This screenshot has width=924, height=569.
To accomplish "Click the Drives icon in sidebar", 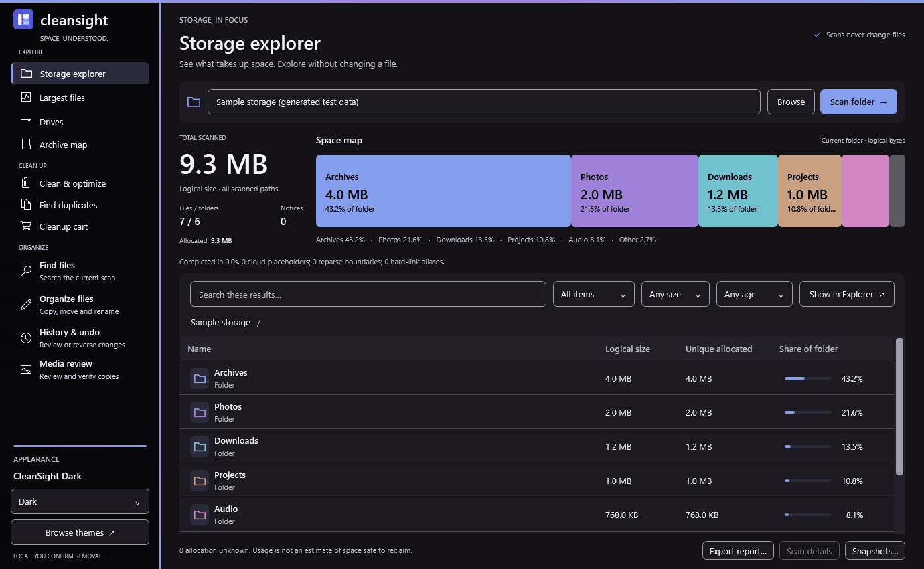I will [26, 122].
